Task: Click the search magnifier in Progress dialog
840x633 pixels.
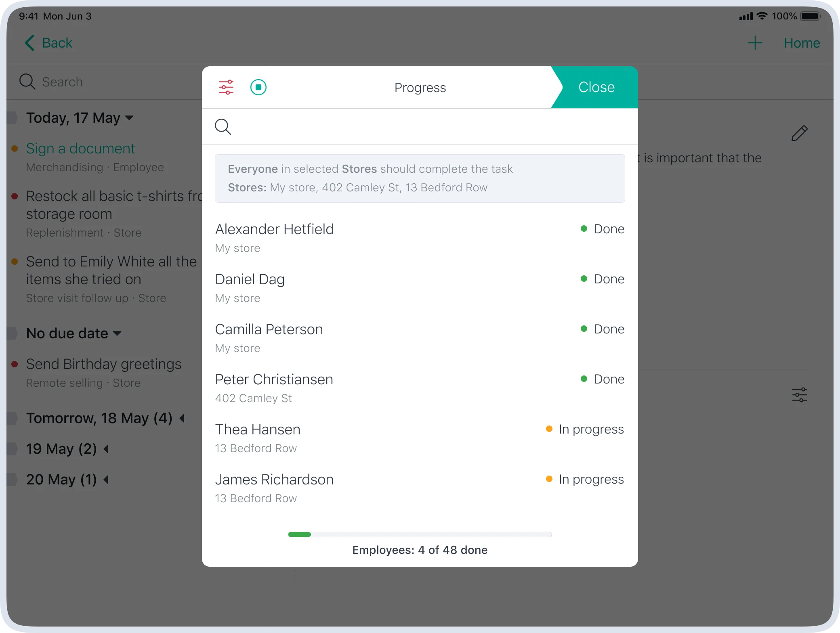Action: 223,127
